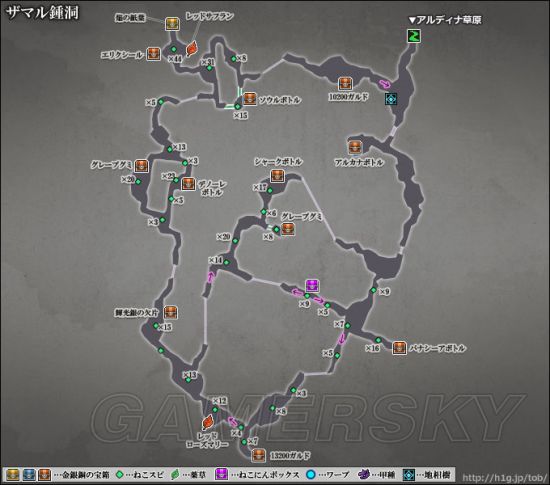This screenshot has height=485, width=550.
Task: Select the ▼アルディナ草原 exit label
Action: (x=445, y=20)
